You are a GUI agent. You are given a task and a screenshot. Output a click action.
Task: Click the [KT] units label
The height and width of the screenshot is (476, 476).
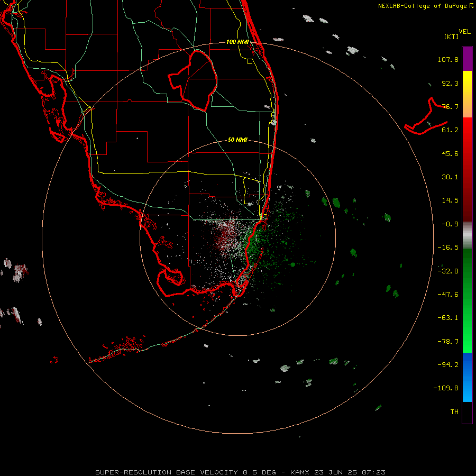point(452,36)
